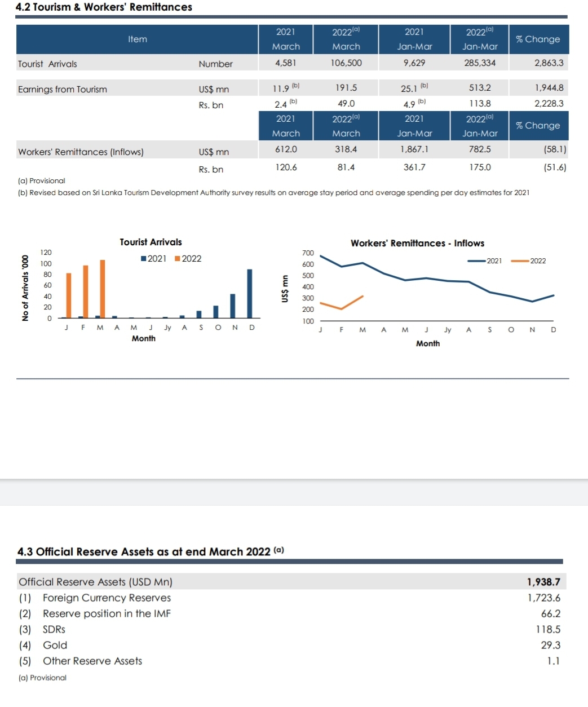The image size is (588, 707).
Task: Click the "Earnings from Tourism" row label
Action: [x=63, y=89]
